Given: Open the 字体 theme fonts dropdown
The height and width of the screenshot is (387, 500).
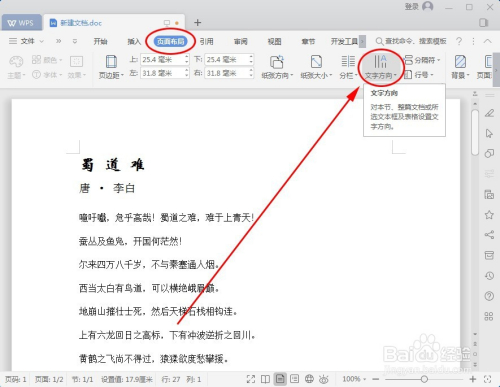Looking at the screenshot, I should pyautogui.click(x=47, y=75).
